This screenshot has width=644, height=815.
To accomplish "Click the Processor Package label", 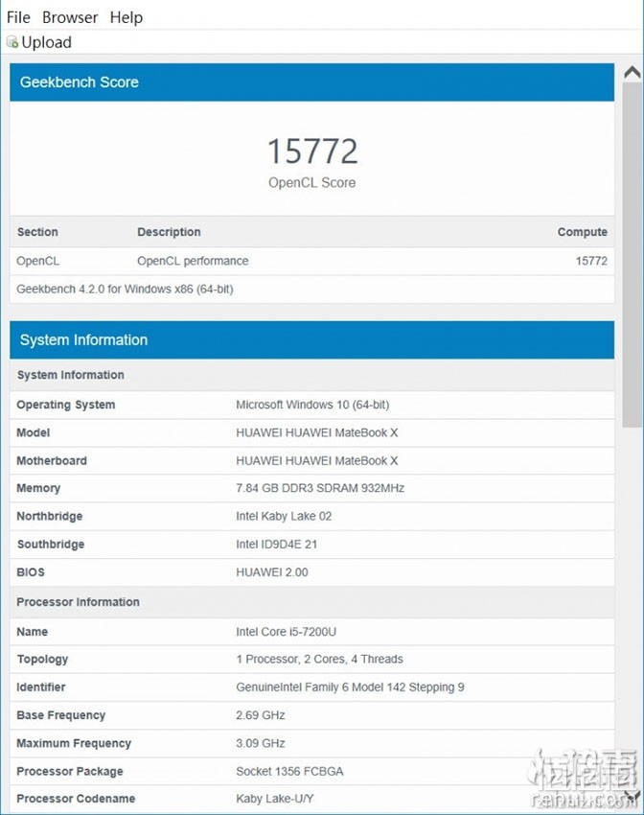I will coord(70,771).
